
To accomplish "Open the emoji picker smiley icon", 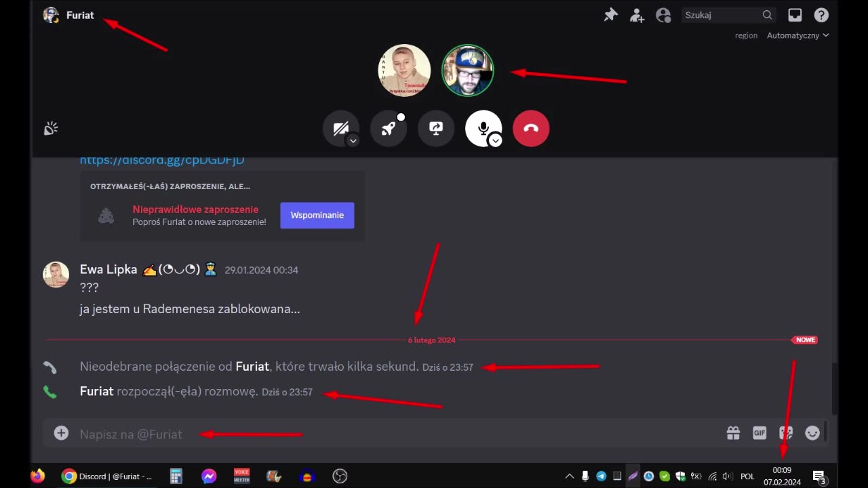I will pos(812,433).
